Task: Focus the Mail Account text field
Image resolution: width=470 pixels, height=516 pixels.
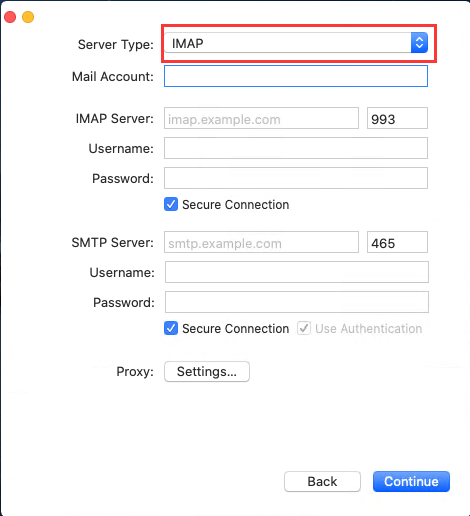Action: pos(296,76)
